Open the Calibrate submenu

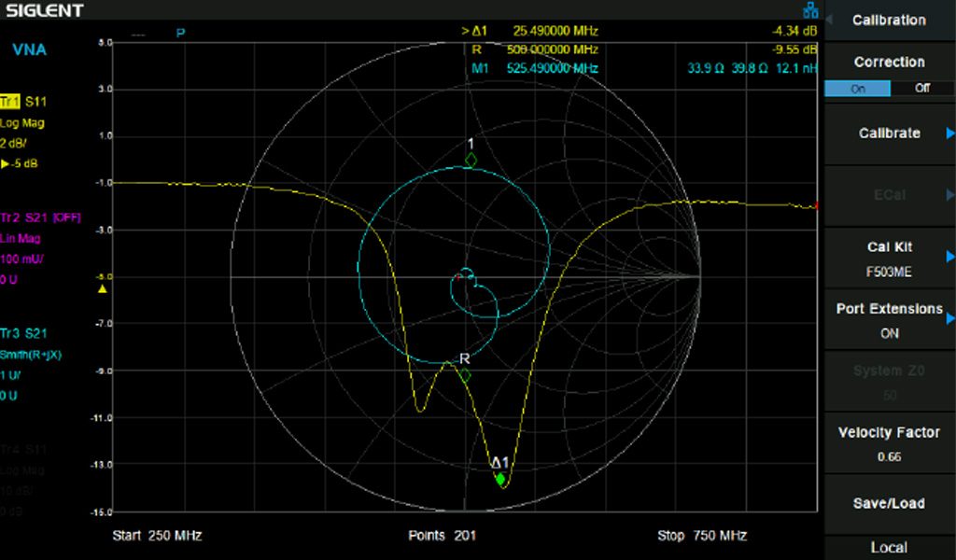[889, 133]
